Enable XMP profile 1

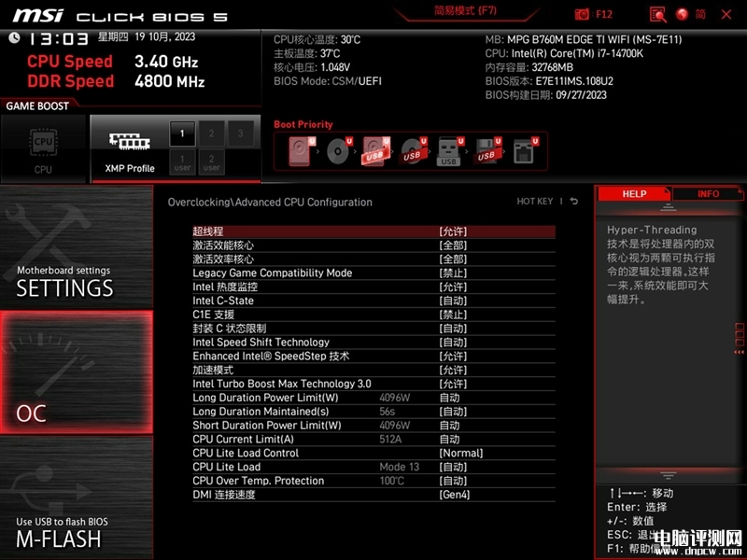click(182, 133)
